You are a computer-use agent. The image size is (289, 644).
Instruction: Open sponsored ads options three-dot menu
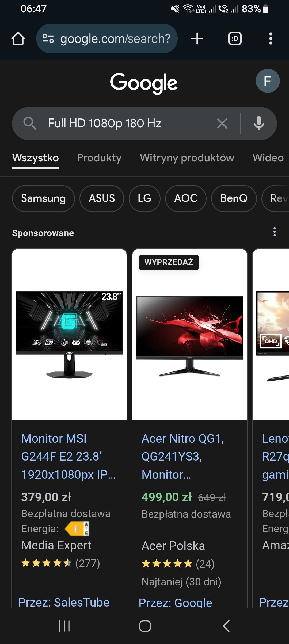274,232
